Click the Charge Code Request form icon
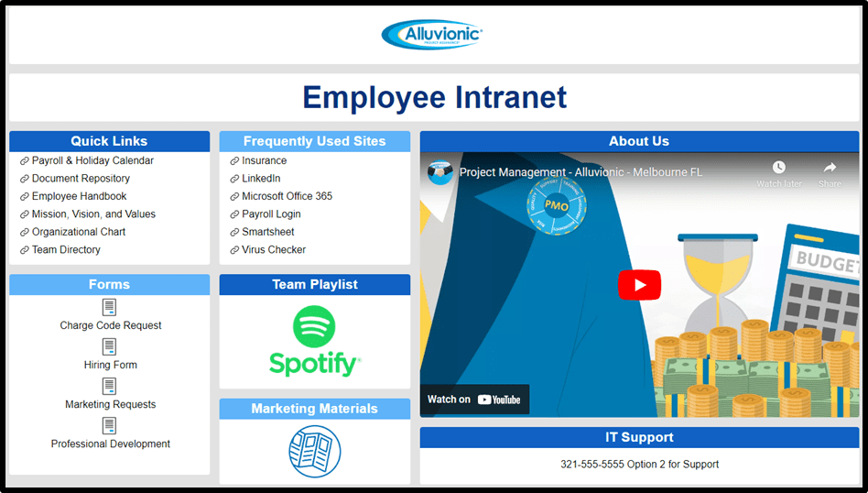Screen dimensions: 868x493 pyautogui.click(x=109, y=307)
